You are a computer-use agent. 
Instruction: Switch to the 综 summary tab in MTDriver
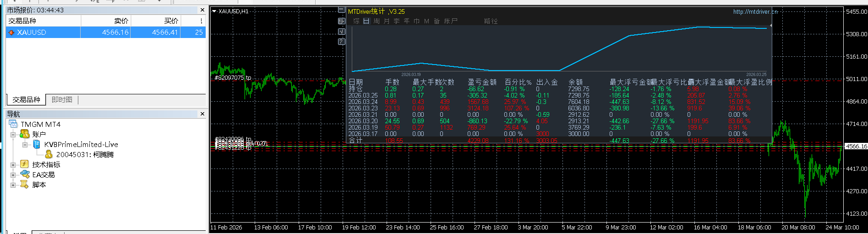(356, 21)
